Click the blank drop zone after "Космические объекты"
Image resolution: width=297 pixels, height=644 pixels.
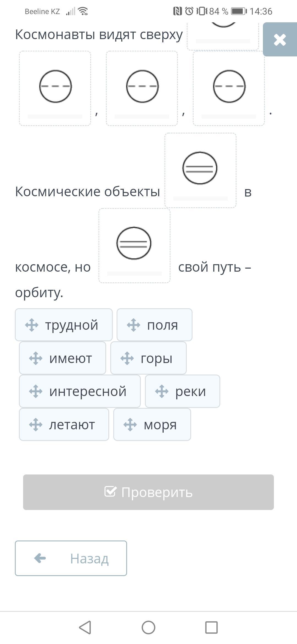click(200, 170)
